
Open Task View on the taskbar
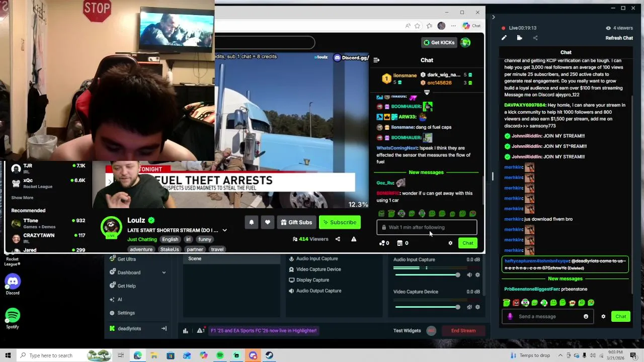coord(121,355)
